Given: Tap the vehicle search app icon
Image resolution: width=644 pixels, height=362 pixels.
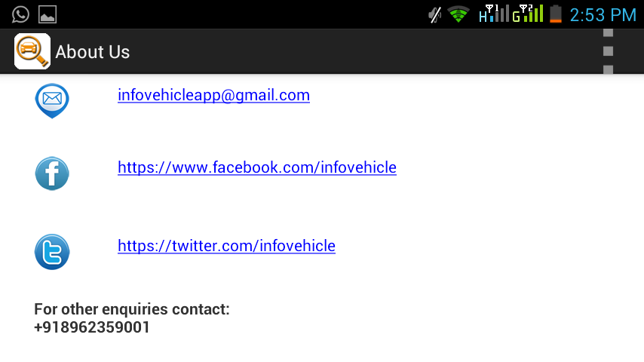Looking at the screenshot, I should (x=32, y=51).
